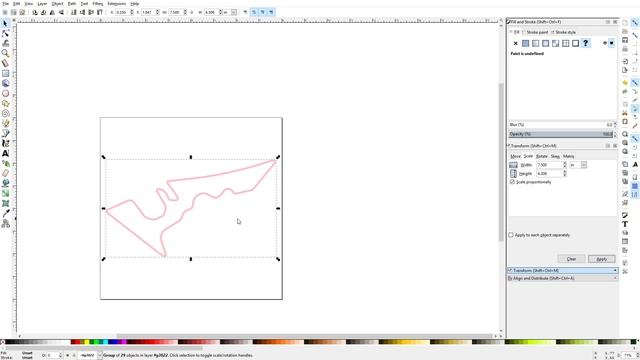Open the Layer menu
Viewport: 640px width, 360px height.
[x=42, y=4]
